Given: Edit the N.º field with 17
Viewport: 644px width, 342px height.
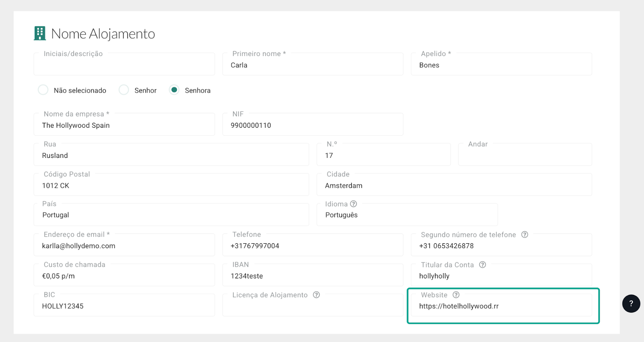Looking at the screenshot, I should [384, 155].
